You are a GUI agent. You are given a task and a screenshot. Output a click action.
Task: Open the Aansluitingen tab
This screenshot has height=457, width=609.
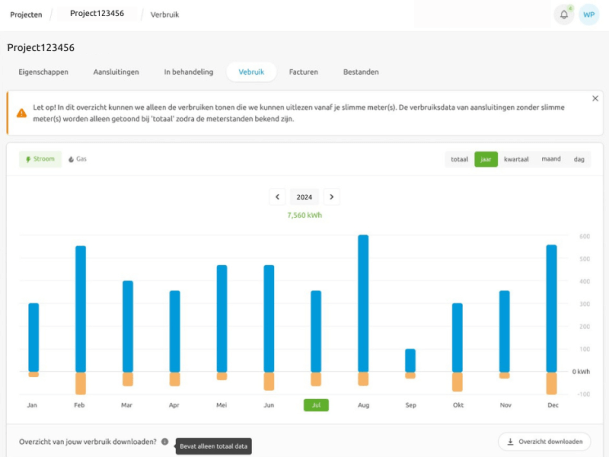coord(116,72)
